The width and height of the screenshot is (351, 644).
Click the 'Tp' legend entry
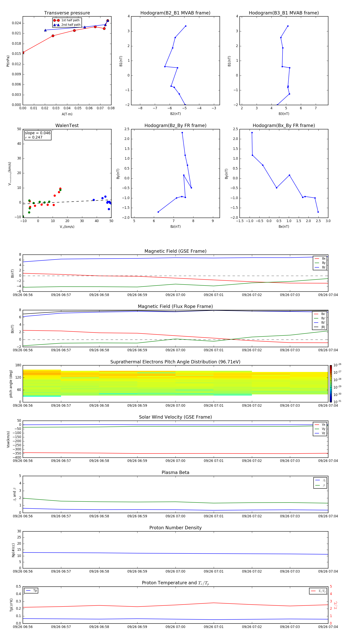(31, 591)
